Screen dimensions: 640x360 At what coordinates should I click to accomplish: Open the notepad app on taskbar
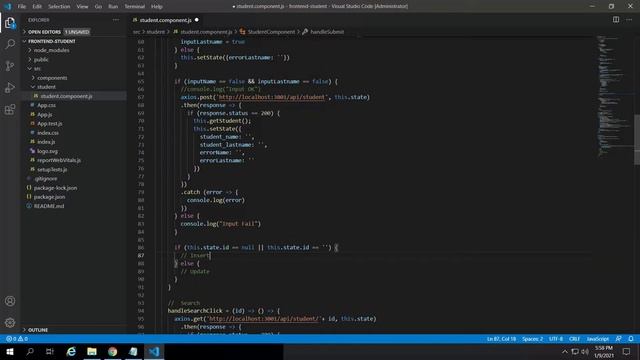click(133, 351)
